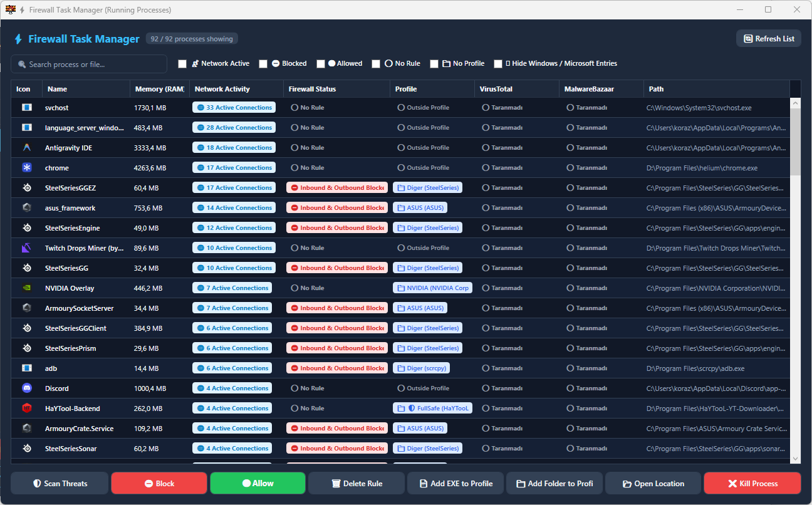812x505 pixels.
Task: Click the chrome row icon
Action: pos(27,168)
